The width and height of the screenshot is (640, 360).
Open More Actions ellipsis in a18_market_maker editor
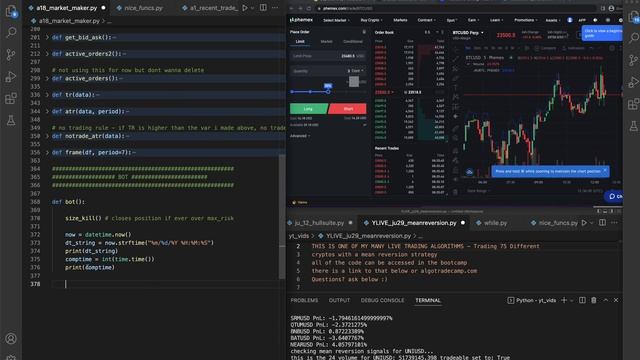[x=275, y=8]
